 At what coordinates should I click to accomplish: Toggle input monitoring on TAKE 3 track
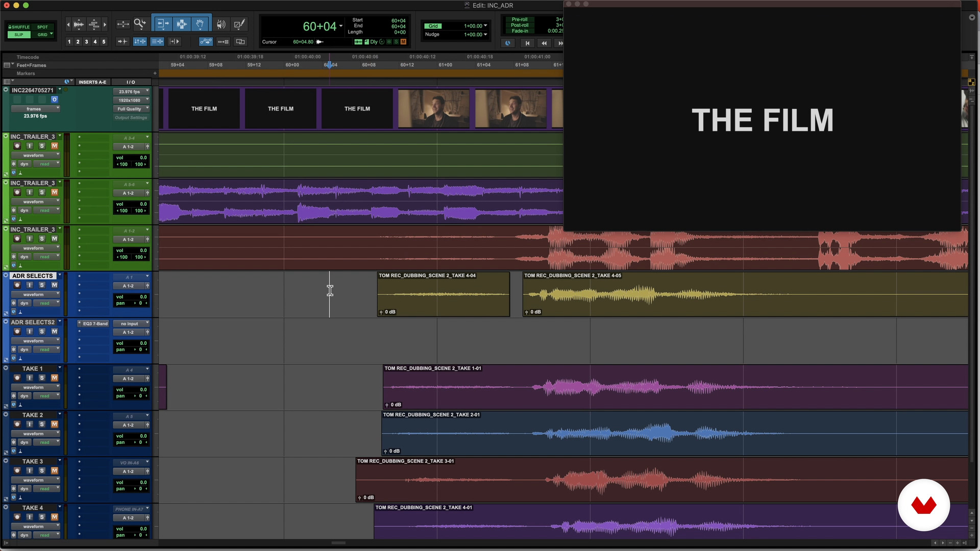tap(30, 471)
